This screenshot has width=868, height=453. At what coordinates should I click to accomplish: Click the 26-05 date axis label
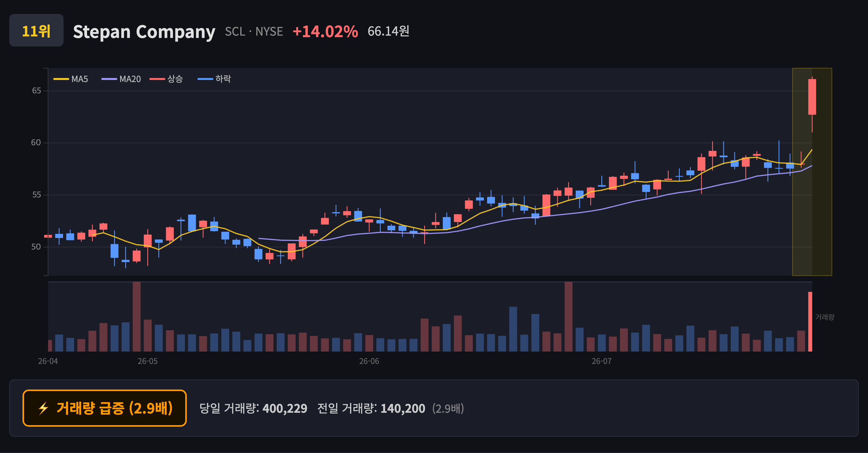[148, 361]
